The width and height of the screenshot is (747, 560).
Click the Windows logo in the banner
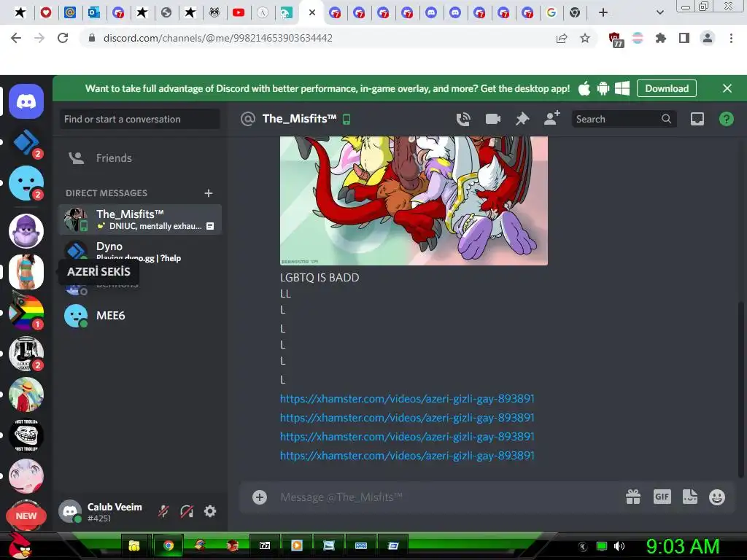coord(622,88)
